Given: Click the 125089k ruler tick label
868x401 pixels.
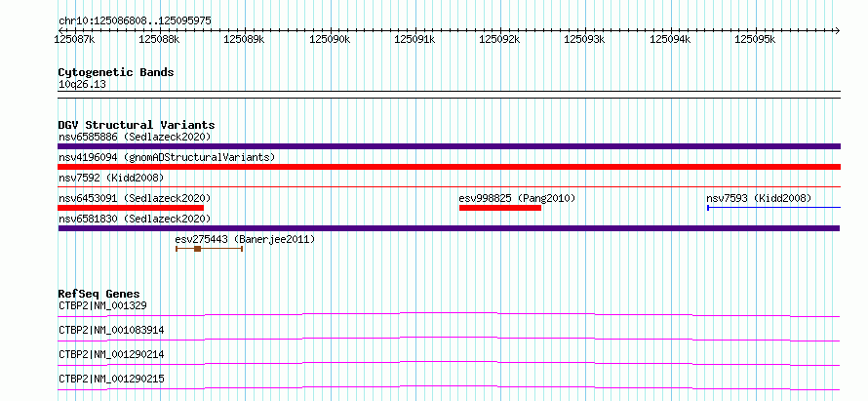Looking at the screenshot, I should point(245,39).
